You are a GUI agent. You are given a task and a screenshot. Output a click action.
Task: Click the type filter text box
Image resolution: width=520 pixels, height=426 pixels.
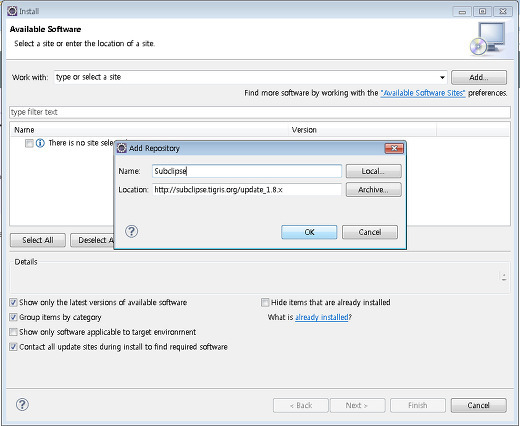[260, 112]
